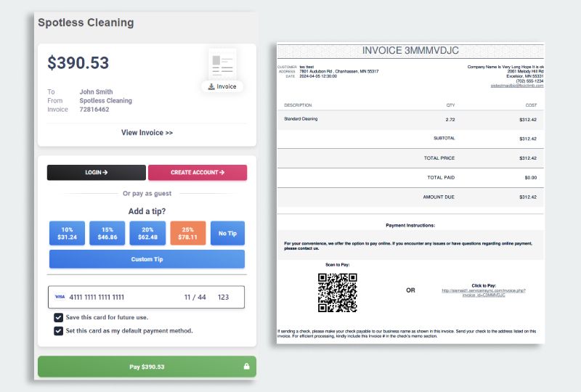
Task: Open the Click to Pay invoice URL link
Action: [x=484, y=293]
